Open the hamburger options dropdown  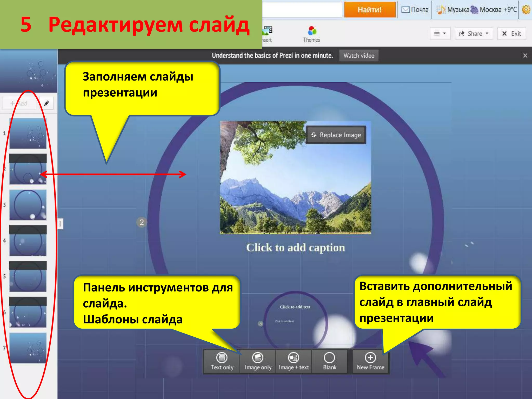pyautogui.click(x=440, y=34)
